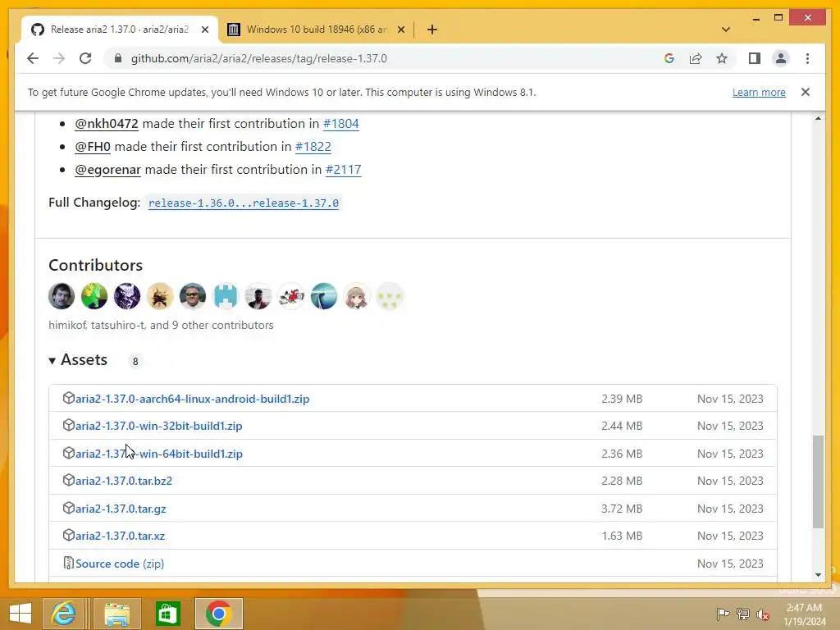Go back using the browser back arrow

[x=33, y=58]
